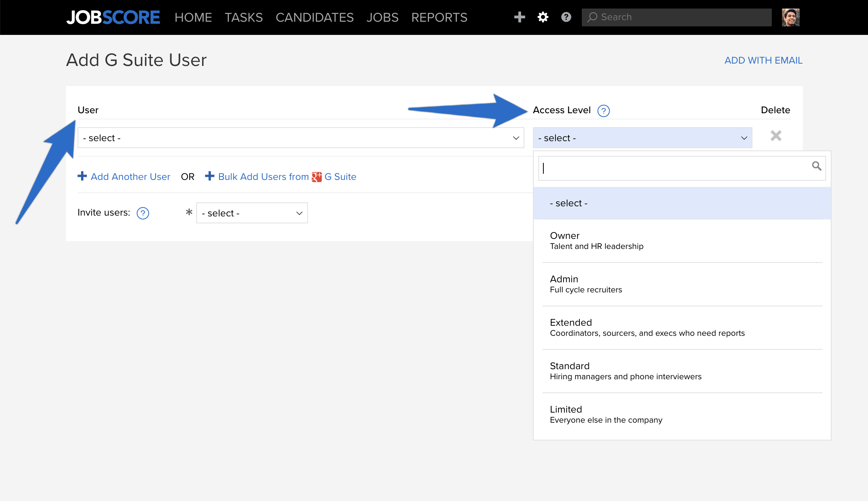
Task: Select the Owner access level
Action: point(682,241)
